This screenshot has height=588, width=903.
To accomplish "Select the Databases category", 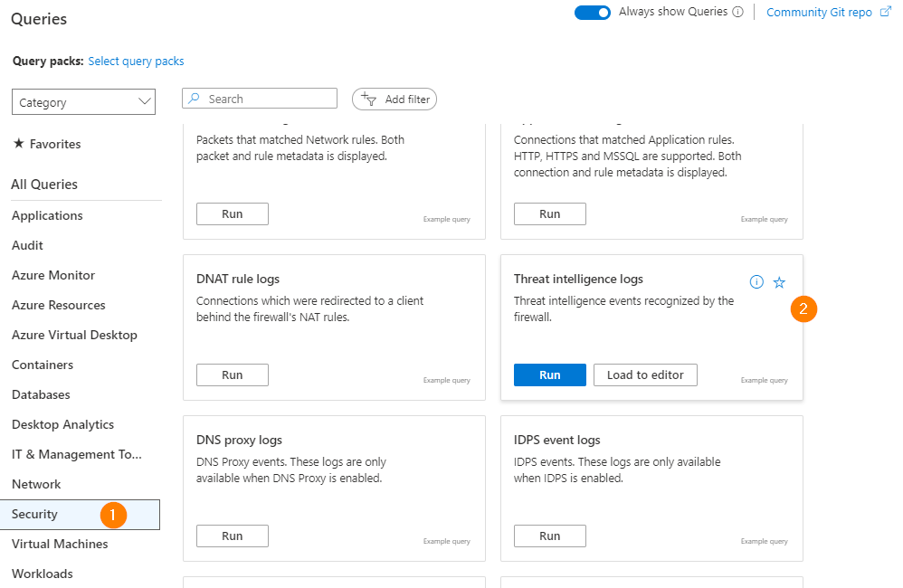I will tap(41, 395).
